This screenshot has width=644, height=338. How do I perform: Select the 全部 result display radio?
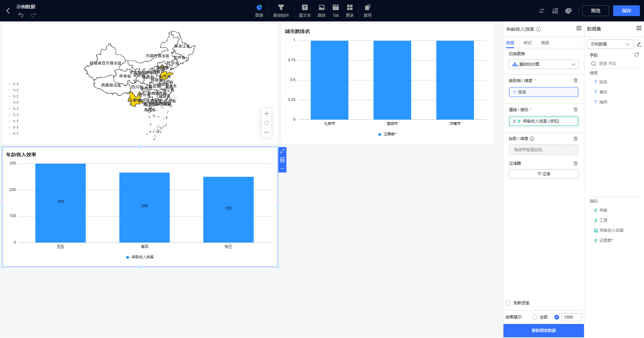tap(535, 317)
